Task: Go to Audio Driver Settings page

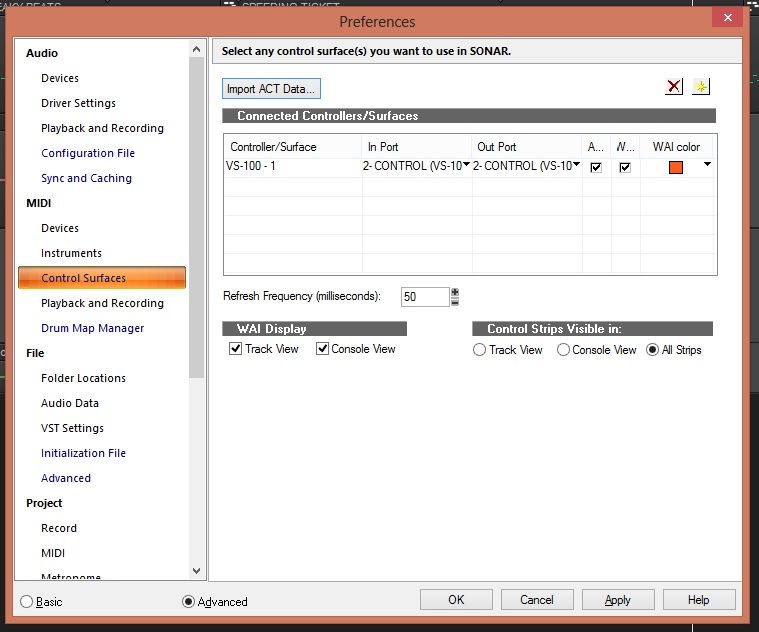Action: click(78, 103)
